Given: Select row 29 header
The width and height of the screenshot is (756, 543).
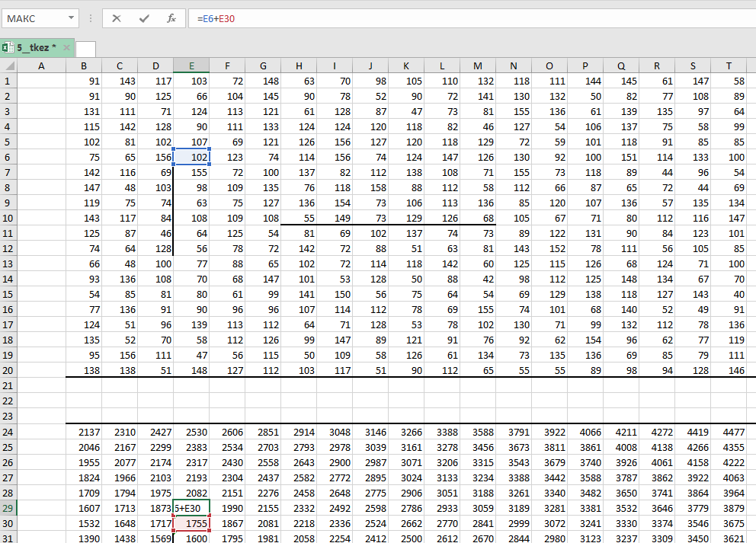Looking at the screenshot, I should click(8, 508).
